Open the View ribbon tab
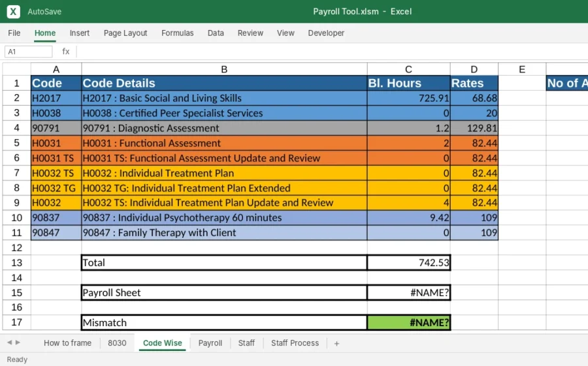Viewport: 588px width, 366px height. [286, 33]
